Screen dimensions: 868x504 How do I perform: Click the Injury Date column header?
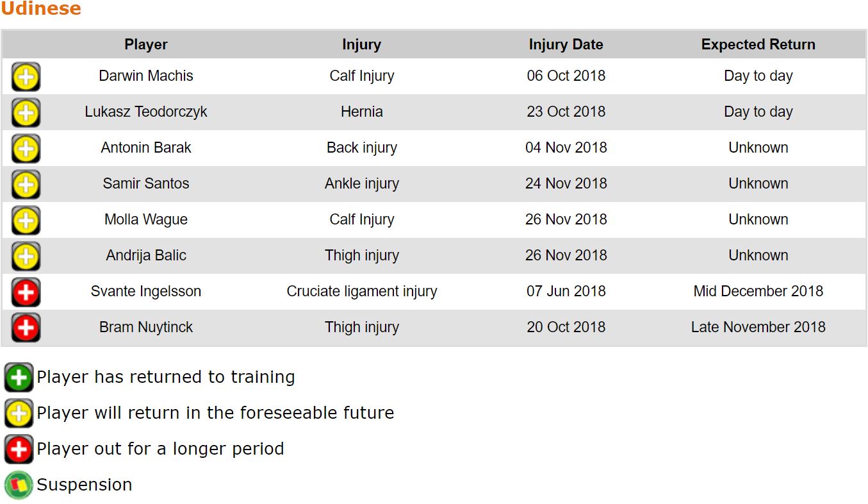[x=566, y=45]
